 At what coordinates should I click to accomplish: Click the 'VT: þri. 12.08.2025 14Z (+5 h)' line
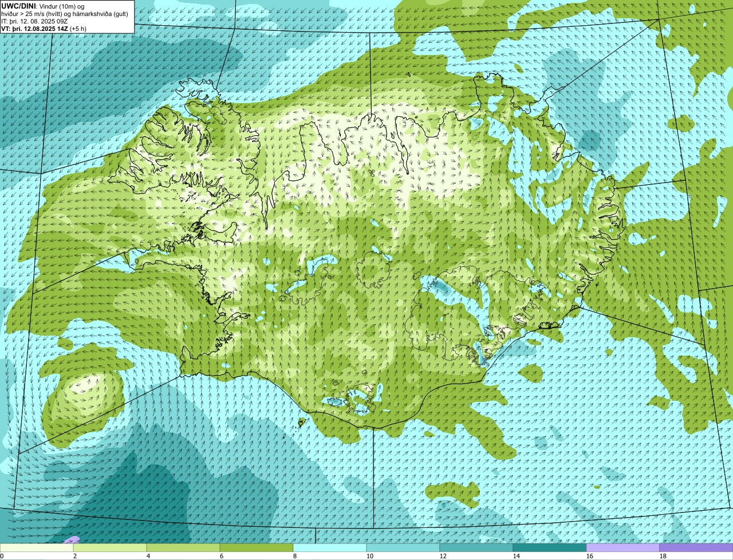click(x=44, y=28)
